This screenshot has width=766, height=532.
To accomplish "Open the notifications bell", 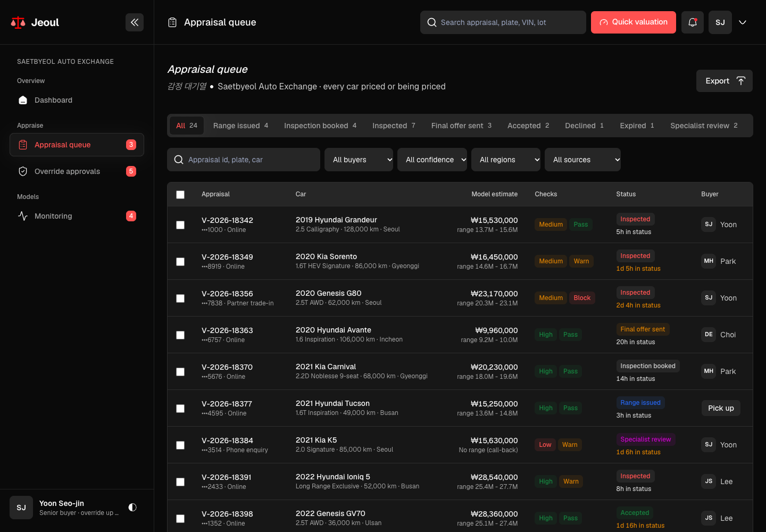I will click(x=693, y=22).
